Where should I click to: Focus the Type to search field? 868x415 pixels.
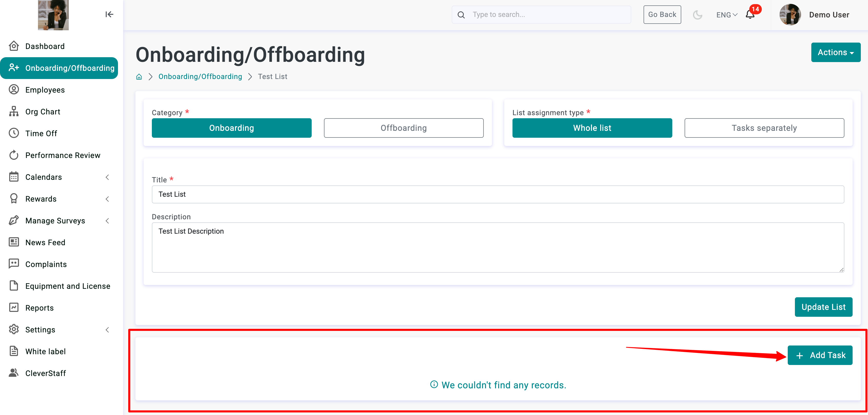(541, 14)
